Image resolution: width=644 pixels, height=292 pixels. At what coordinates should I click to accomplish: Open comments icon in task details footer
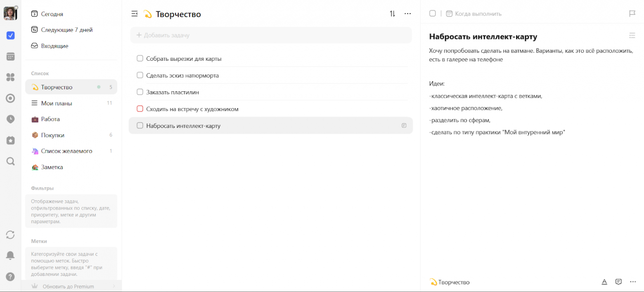(618, 282)
